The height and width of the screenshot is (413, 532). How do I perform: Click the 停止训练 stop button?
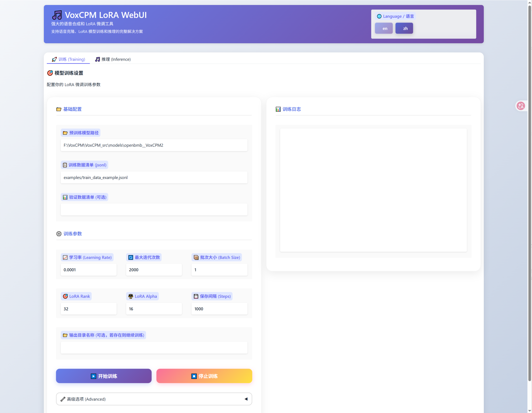point(204,376)
